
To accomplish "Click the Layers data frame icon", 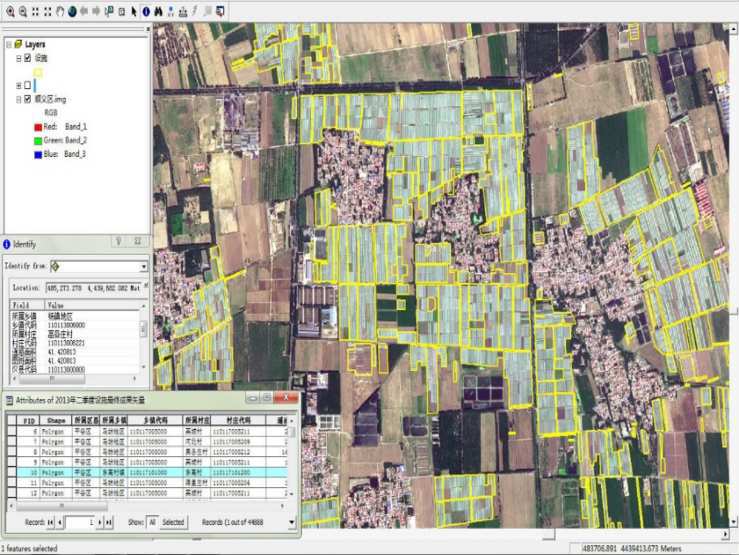I will click(18, 44).
